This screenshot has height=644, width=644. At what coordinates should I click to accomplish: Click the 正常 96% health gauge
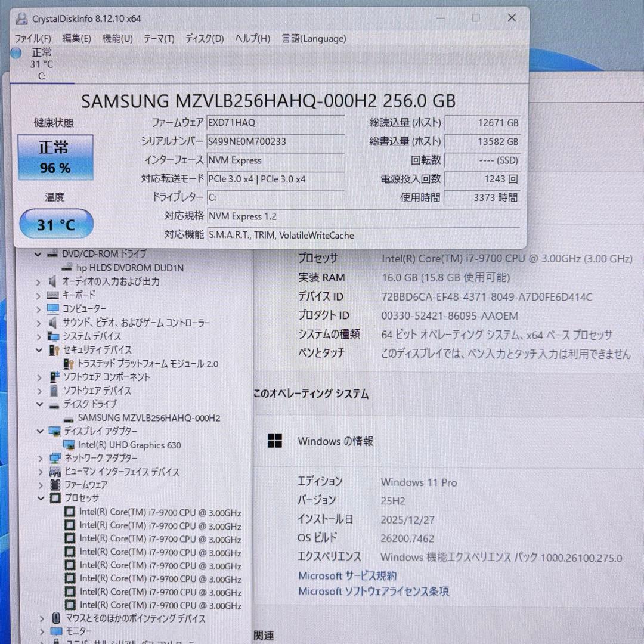pos(55,156)
